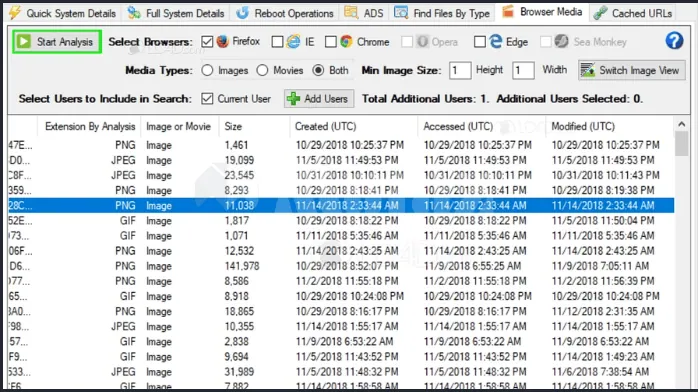Viewport: 698px width, 392px height.
Task: Select the PNG row sized 18,865
Action: [x=341, y=311]
